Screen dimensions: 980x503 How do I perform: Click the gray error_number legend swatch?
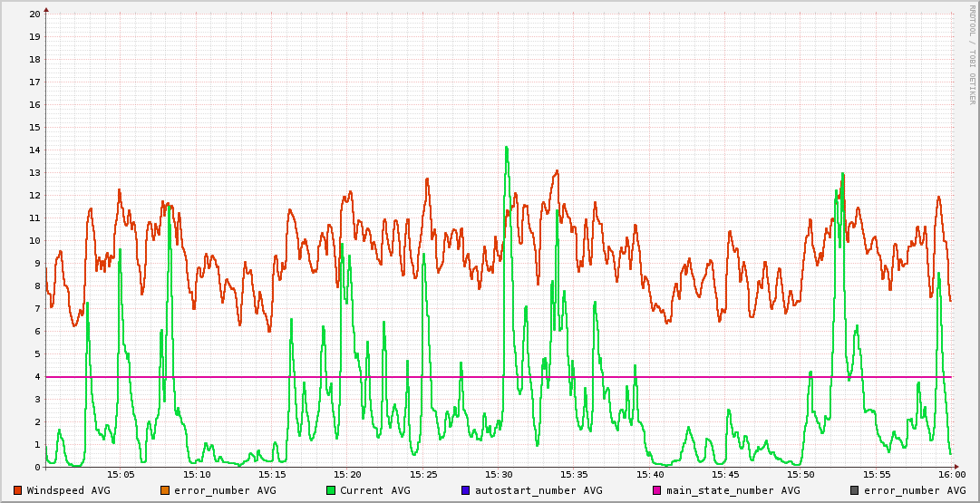coord(854,490)
